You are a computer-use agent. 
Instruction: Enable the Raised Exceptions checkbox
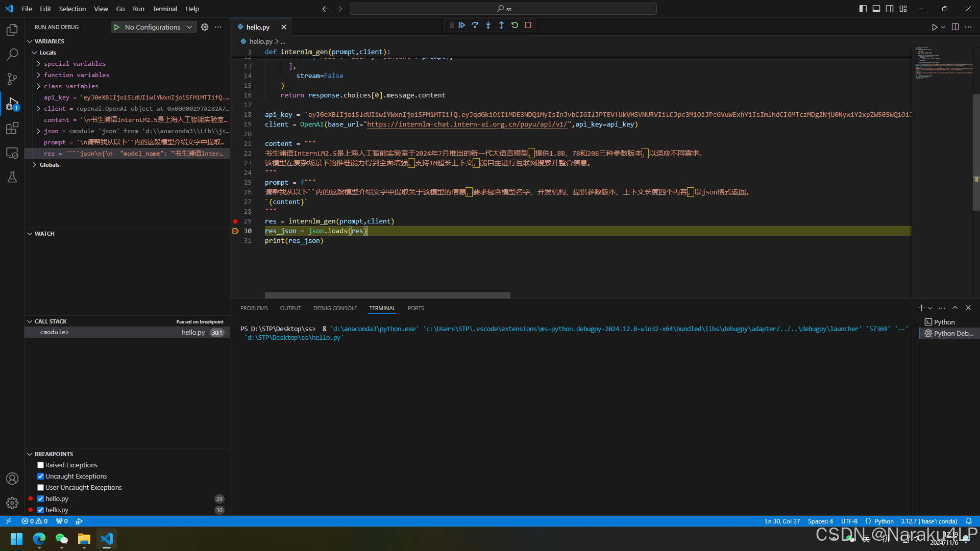point(40,465)
